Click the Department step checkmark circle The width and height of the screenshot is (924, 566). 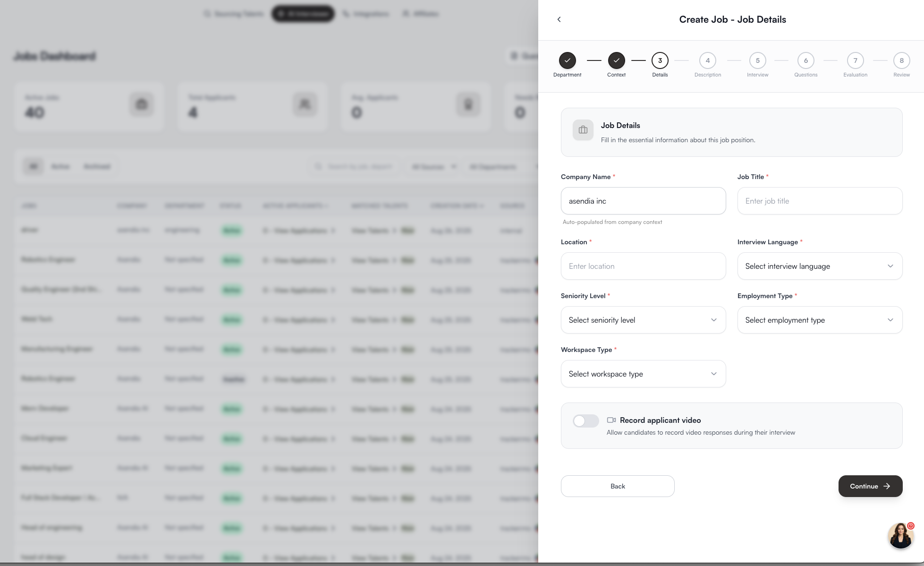point(567,60)
